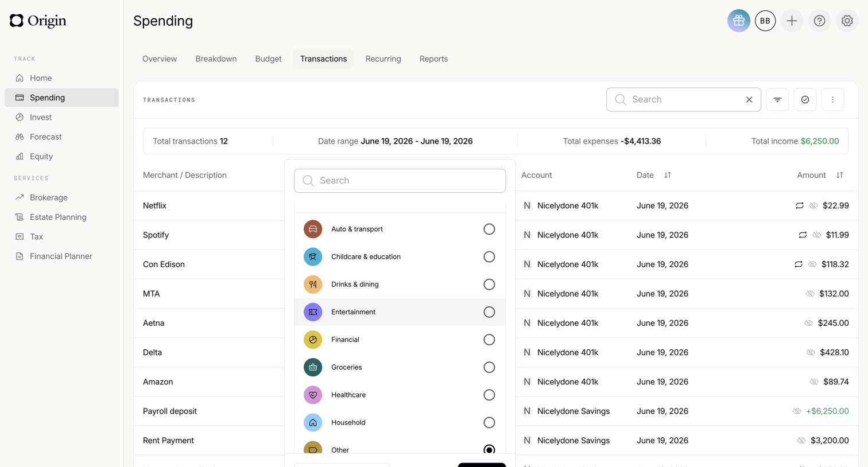
Task: Focus the category Search field in popup
Action: [400, 181]
